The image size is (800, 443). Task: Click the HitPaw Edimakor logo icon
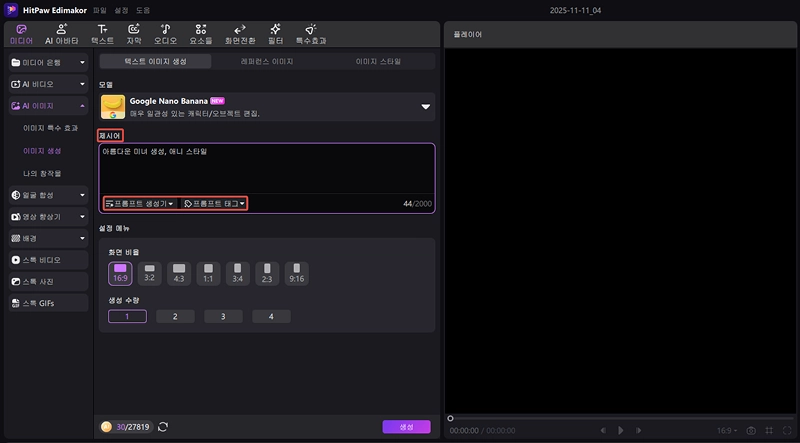(11, 10)
